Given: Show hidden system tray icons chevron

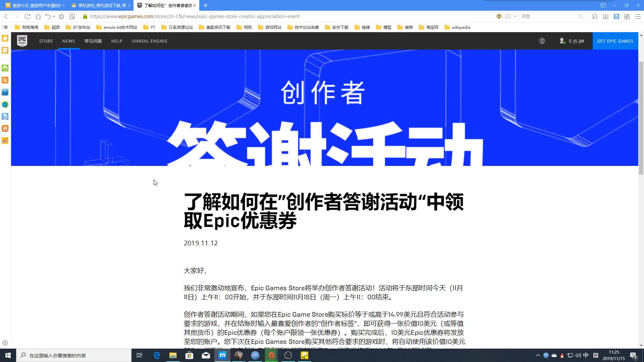Looking at the screenshot, I should coord(538,355).
